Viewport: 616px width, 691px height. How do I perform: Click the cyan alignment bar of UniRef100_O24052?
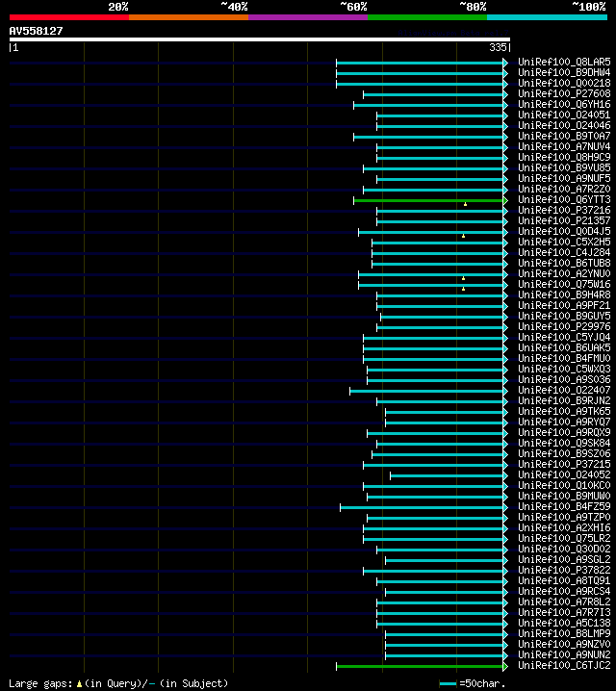tap(447, 475)
